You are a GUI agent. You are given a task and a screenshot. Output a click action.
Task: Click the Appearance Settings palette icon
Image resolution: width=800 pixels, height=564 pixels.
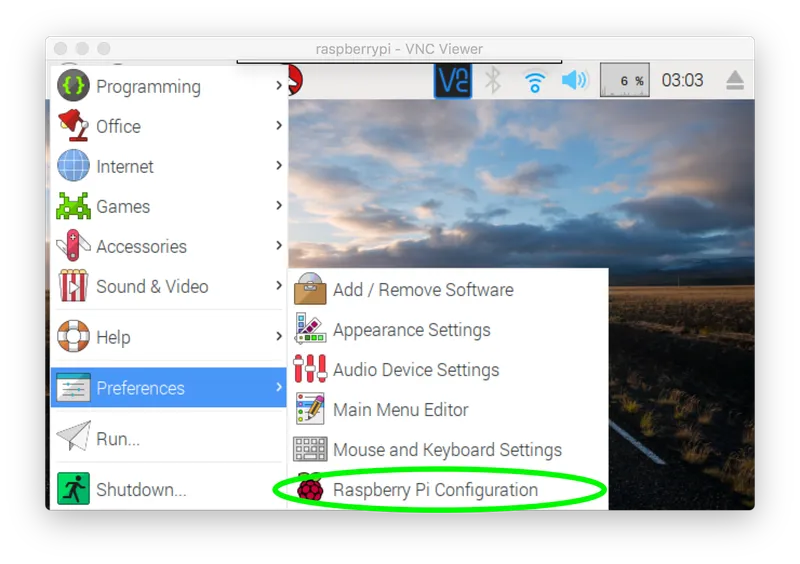[310, 329]
